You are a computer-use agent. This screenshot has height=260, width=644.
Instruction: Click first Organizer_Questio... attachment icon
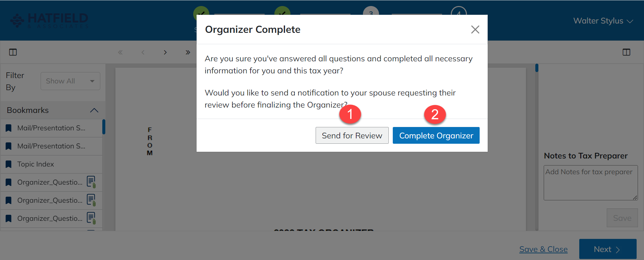coord(91,182)
